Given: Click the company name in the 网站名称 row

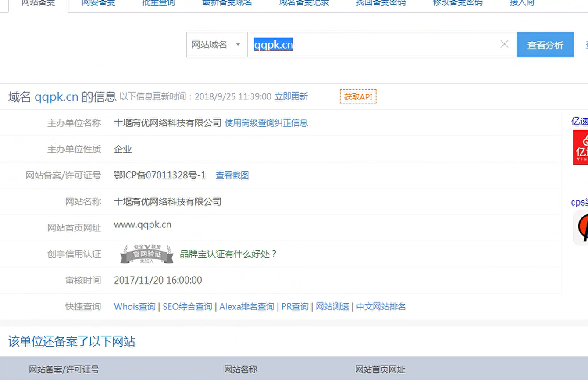Looking at the screenshot, I should pyautogui.click(x=167, y=202).
